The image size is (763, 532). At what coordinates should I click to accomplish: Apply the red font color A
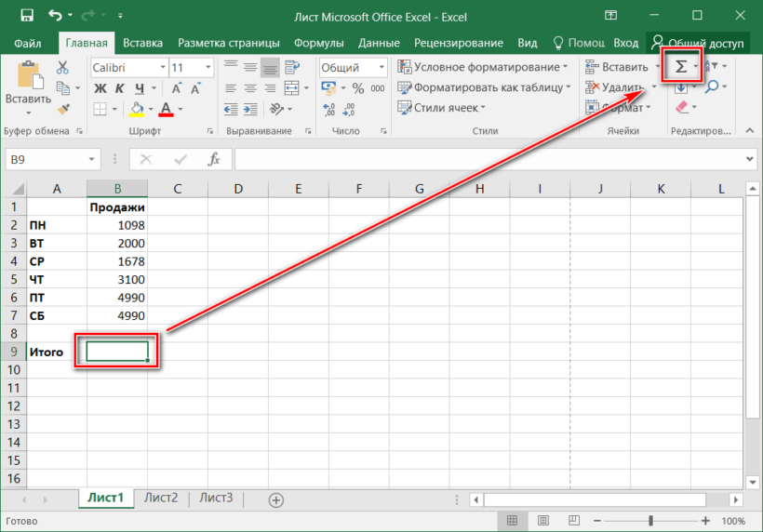tap(166, 109)
